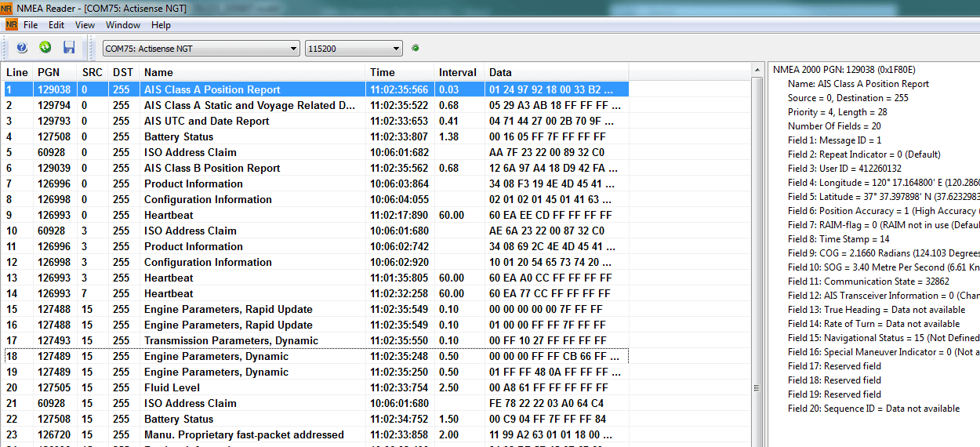This screenshot has height=447, width=980.
Task: Click Field 4: Longitude detail line
Action: point(884,182)
